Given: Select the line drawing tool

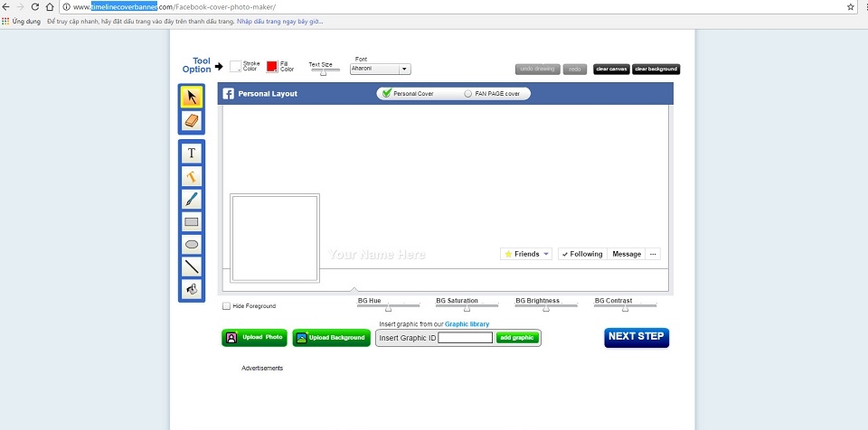Looking at the screenshot, I should coord(192,266).
